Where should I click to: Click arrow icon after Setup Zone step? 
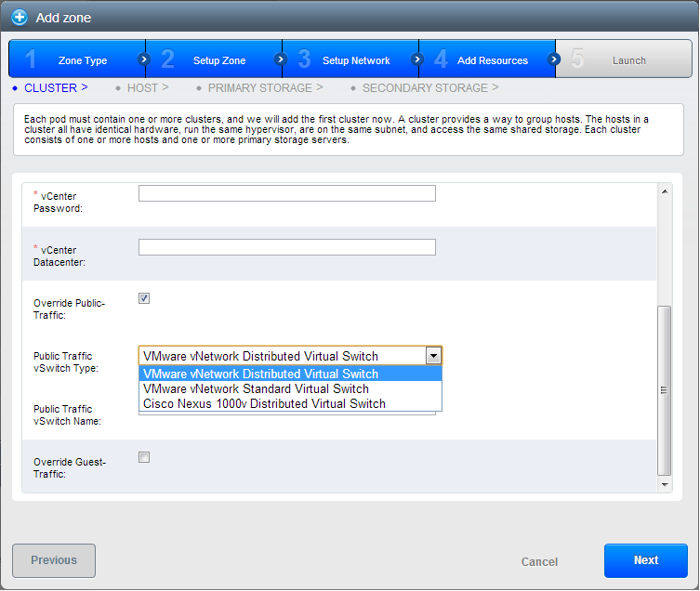point(280,59)
